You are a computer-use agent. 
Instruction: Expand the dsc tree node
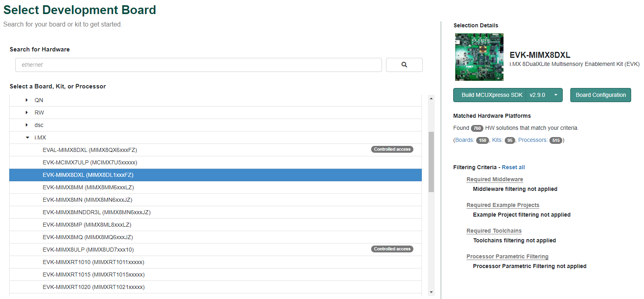click(x=27, y=125)
